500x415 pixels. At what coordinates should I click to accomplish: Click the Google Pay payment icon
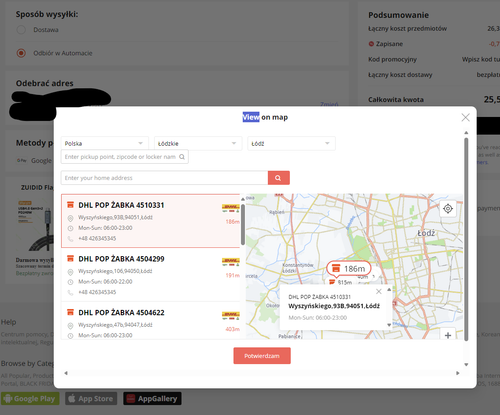click(22, 160)
